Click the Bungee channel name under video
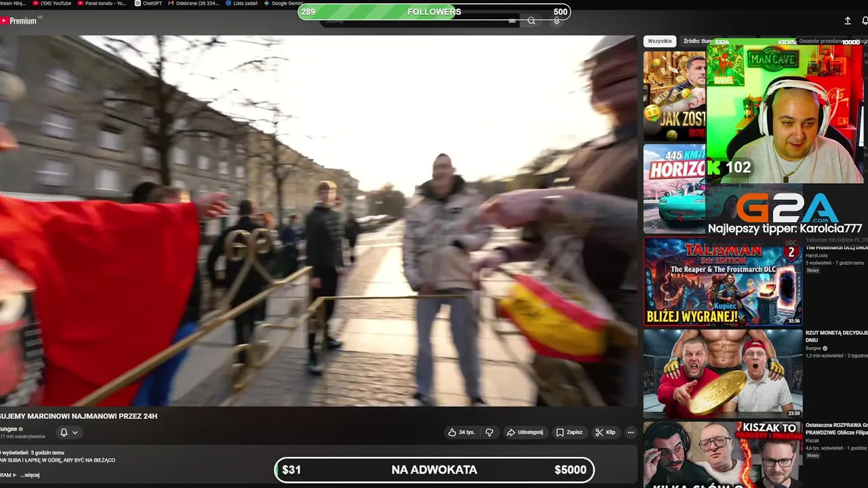Image resolution: width=868 pixels, height=488 pixels. pos(9,429)
